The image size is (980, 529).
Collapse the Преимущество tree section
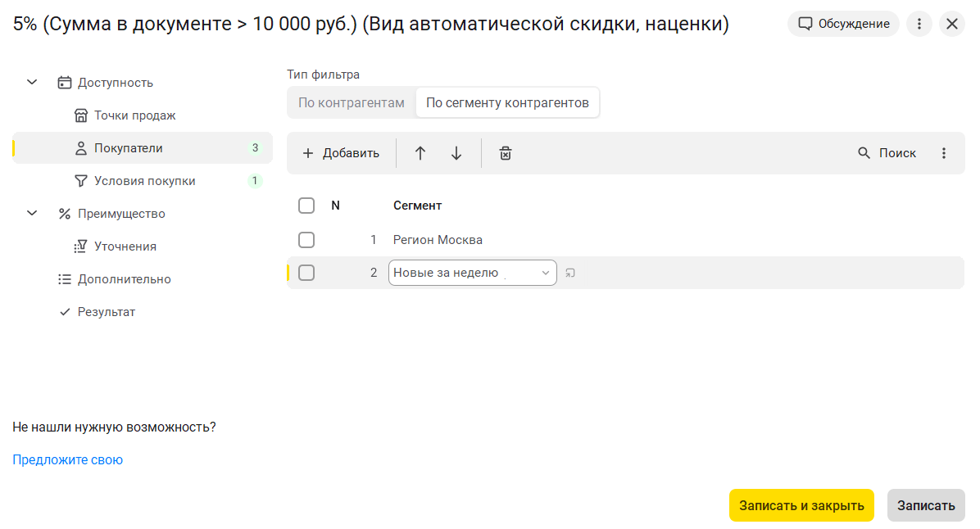click(32, 214)
